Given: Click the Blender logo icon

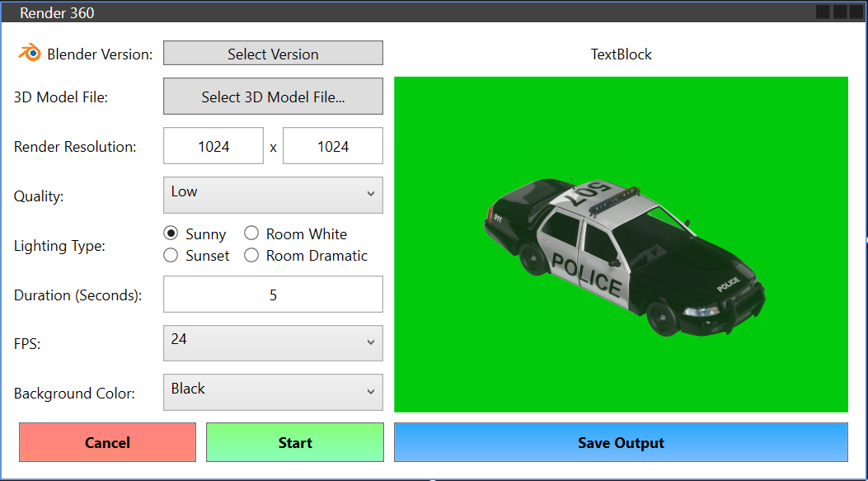Looking at the screenshot, I should point(31,54).
